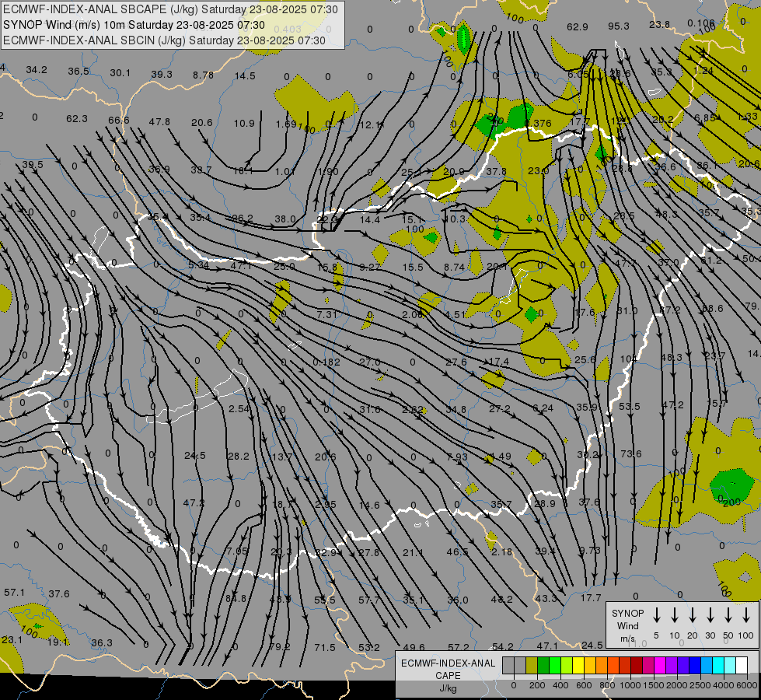The width and height of the screenshot is (761, 700).
Task: Select the olive CAPE legend swatch
Action: (532, 665)
